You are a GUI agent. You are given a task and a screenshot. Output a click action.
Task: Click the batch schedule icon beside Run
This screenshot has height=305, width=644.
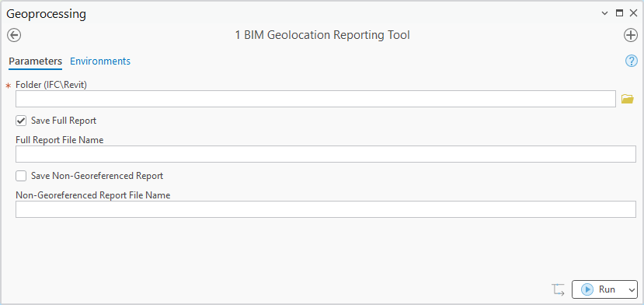(x=558, y=289)
